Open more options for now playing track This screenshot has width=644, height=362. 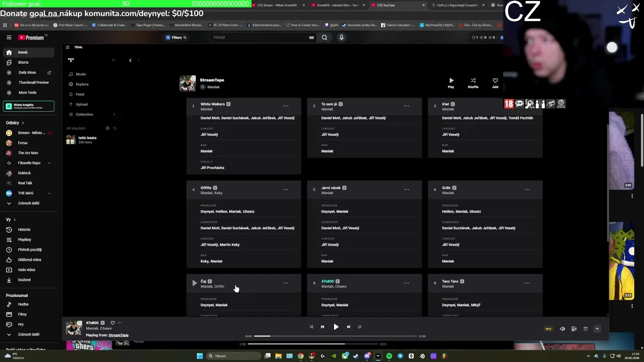coord(120,323)
